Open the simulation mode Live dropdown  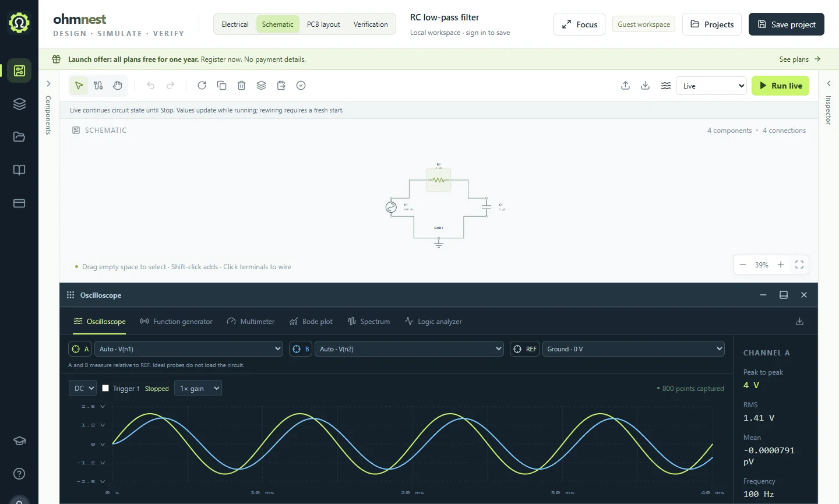pyautogui.click(x=711, y=86)
